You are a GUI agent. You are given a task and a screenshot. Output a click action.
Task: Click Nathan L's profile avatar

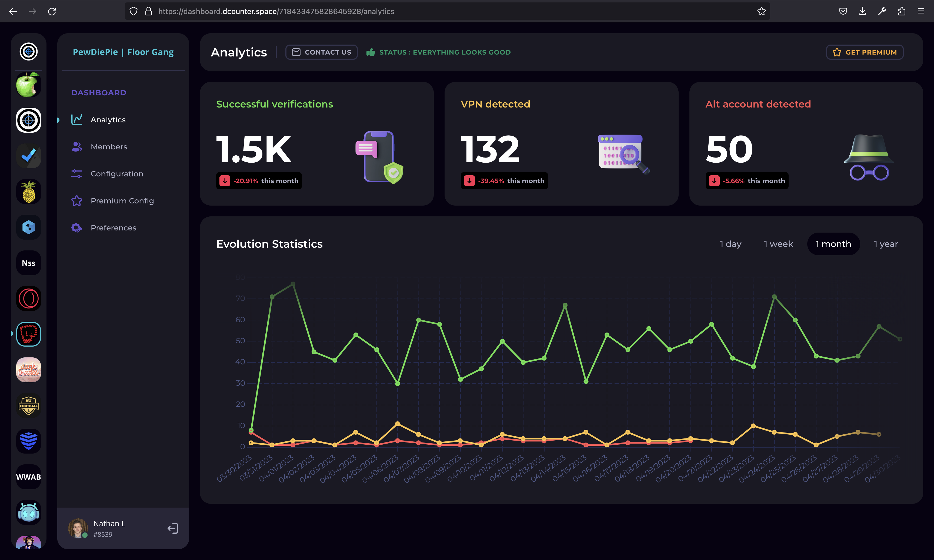[78, 528]
